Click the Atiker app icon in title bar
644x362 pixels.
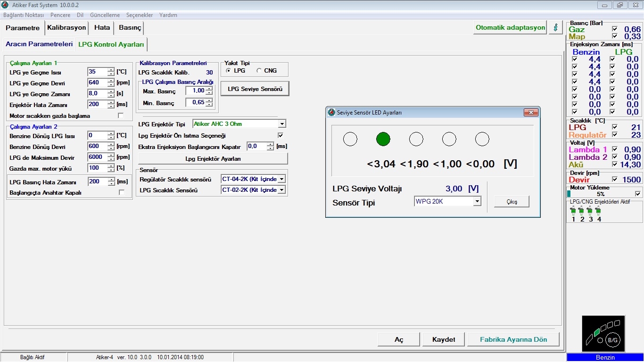tap(5, 5)
